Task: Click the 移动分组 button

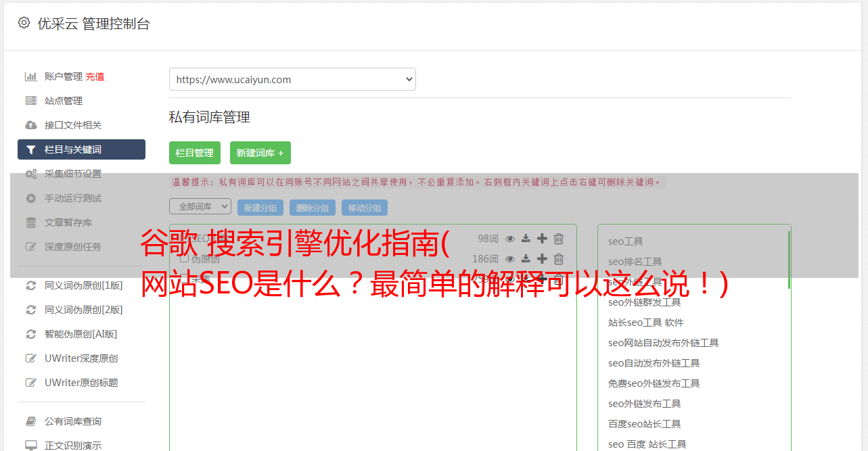Action: point(365,208)
